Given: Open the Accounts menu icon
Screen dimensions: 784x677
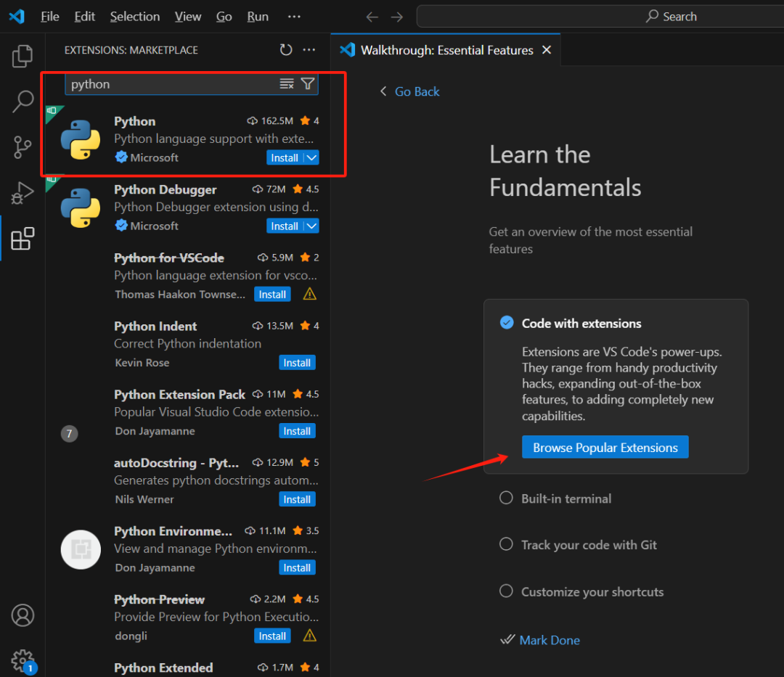Looking at the screenshot, I should [x=23, y=615].
